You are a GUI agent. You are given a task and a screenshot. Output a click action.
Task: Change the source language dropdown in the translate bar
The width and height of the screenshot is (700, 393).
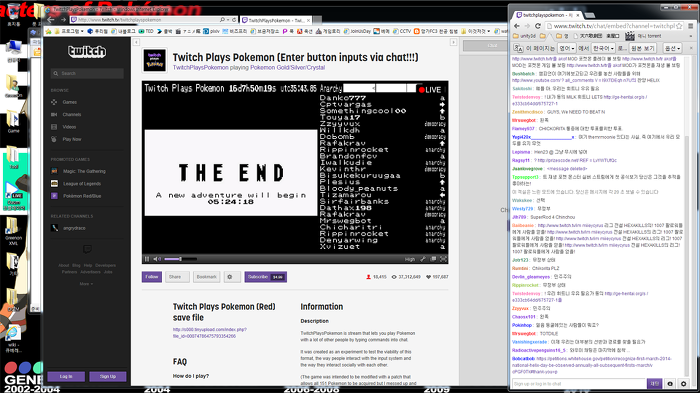click(567, 48)
